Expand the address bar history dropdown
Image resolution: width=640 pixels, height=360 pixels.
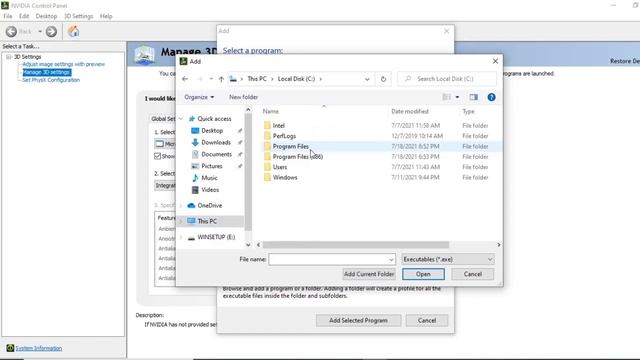click(x=367, y=79)
